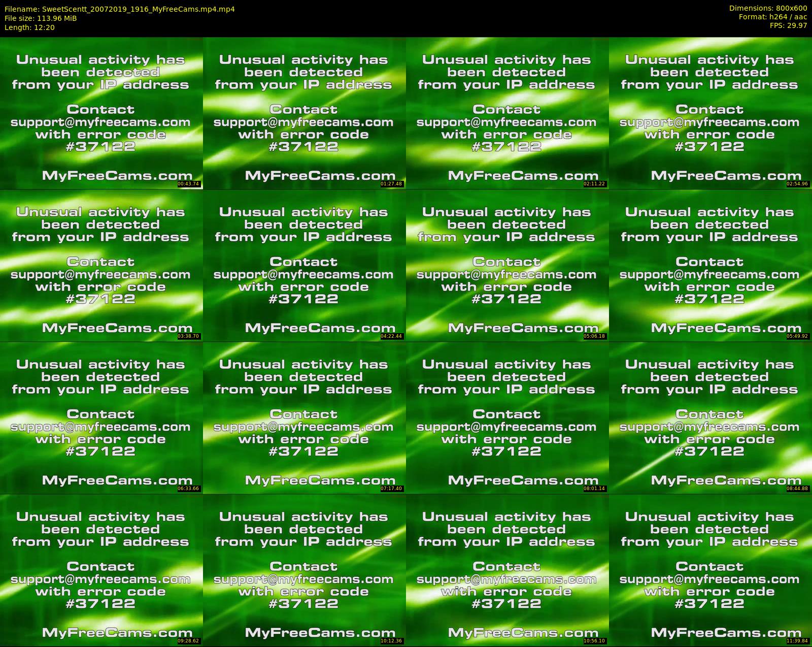
Task: Open the thumbnail timestamped 06:33.66
Action: (101, 418)
